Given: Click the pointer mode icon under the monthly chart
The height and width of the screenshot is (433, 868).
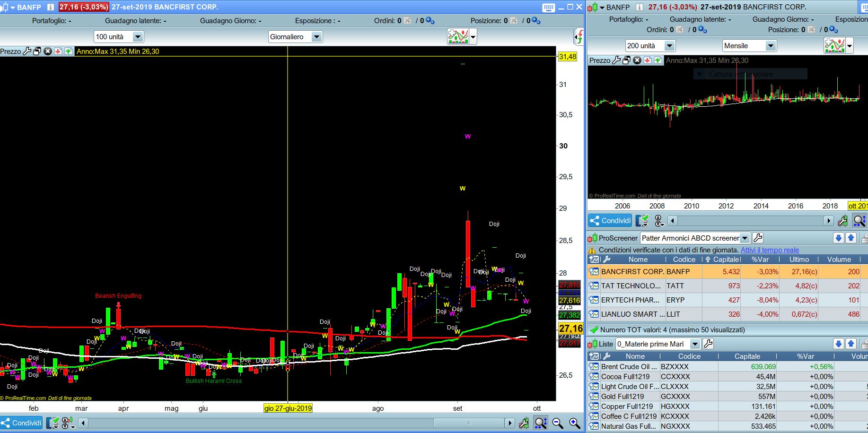Looking at the screenshot, I should coord(658,221).
